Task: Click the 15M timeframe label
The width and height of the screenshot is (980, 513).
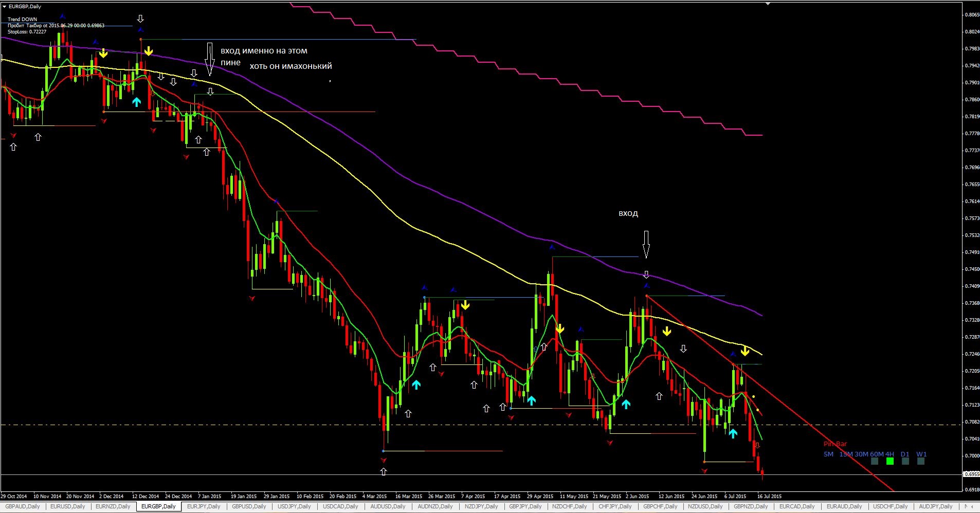Action: point(846,454)
